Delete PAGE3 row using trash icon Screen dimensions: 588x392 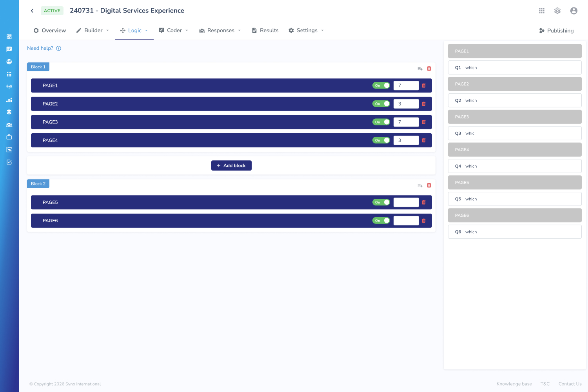point(424,122)
